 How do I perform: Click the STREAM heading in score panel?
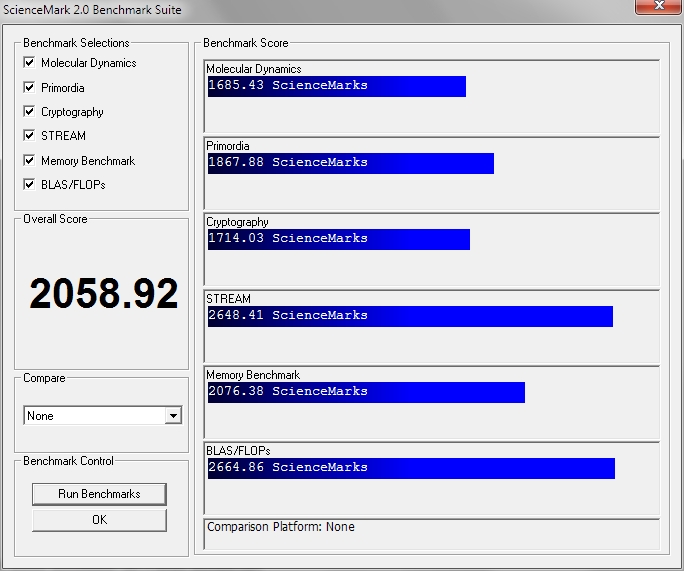coord(229,299)
